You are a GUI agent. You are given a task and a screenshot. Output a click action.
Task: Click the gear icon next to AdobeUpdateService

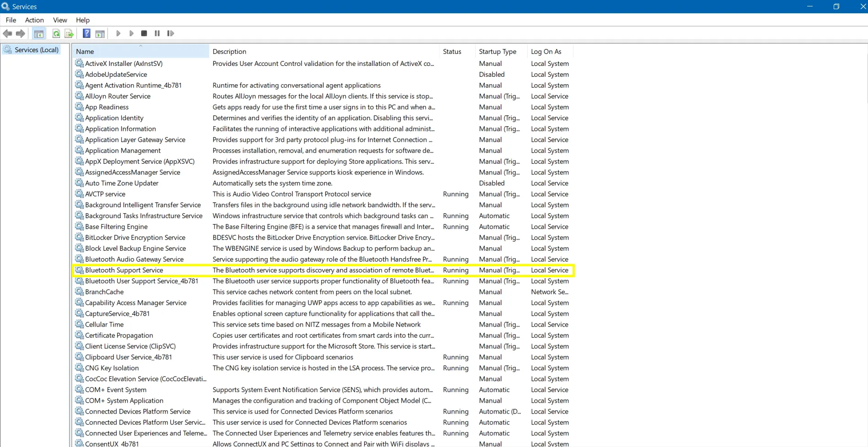(80, 74)
